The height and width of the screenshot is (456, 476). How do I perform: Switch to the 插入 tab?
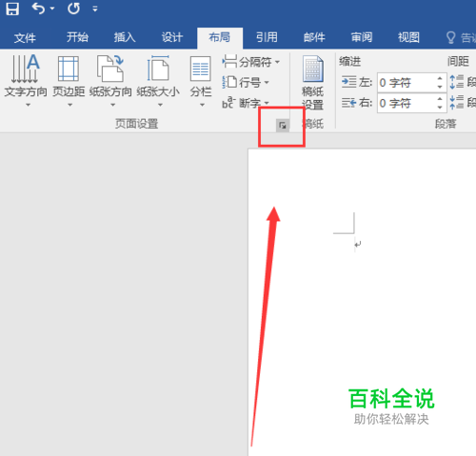[125, 37]
